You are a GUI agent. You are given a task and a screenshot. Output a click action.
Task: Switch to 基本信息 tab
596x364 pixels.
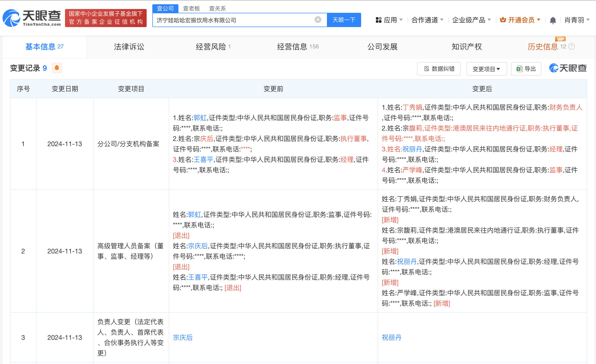(x=45, y=47)
